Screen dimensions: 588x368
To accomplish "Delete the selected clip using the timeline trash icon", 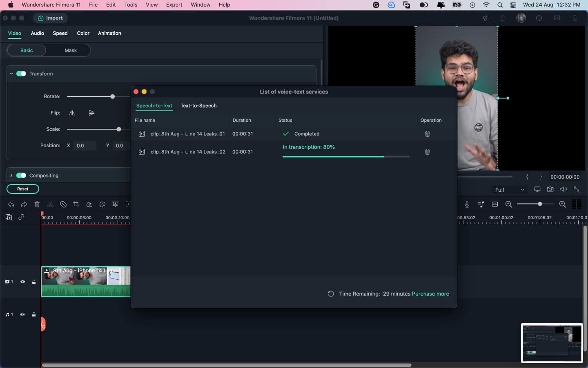I will click(x=37, y=204).
